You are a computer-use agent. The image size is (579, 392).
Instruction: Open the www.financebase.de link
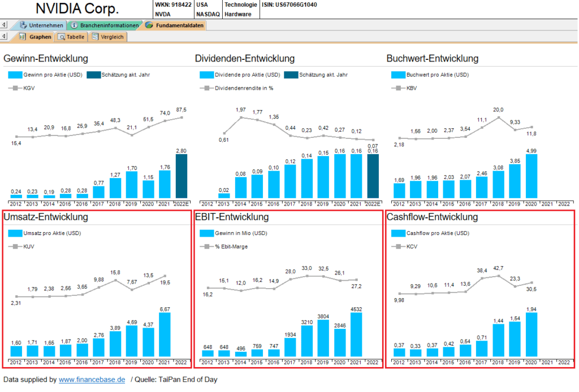click(92, 380)
